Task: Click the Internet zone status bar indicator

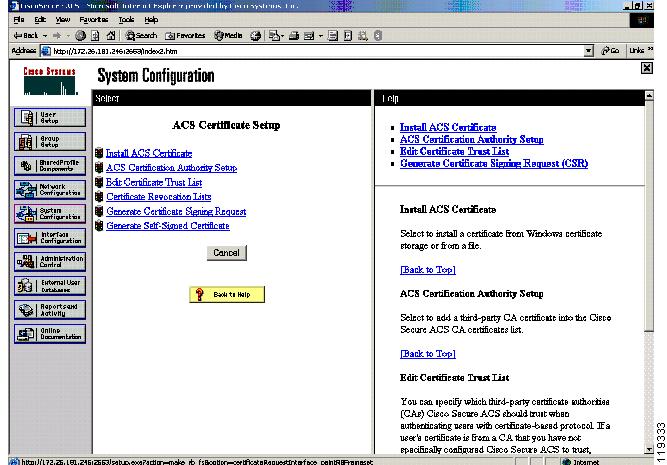Action: coord(581,462)
